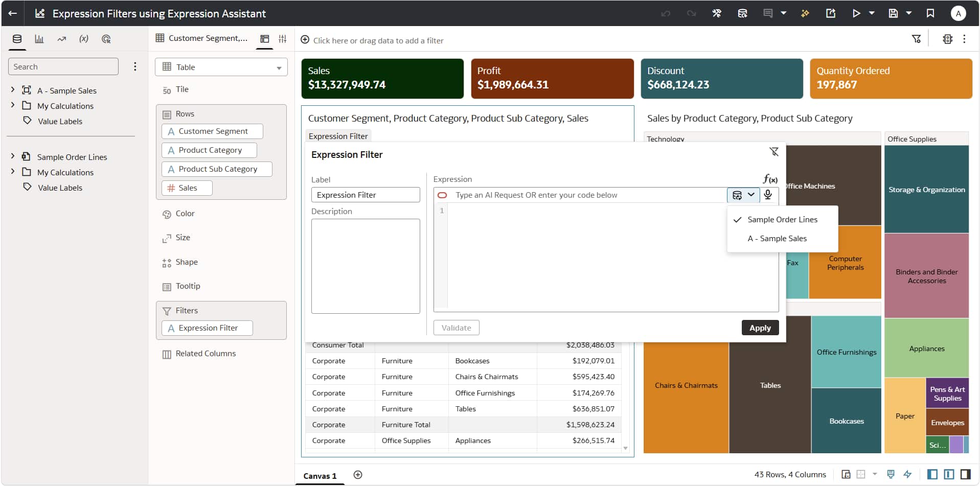Image resolution: width=980 pixels, height=487 pixels.
Task: Open the function list f(x) icon
Action: [770, 179]
